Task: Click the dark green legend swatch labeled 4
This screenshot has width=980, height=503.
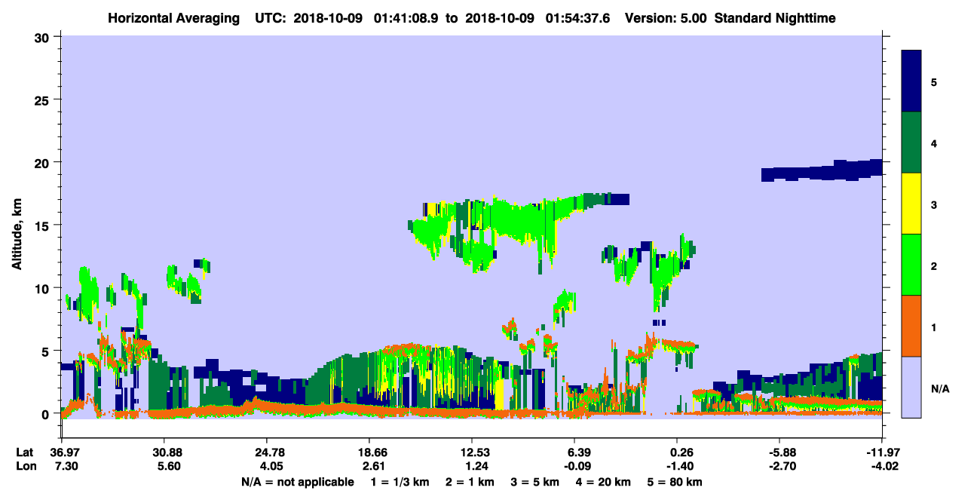Action: pyautogui.click(x=911, y=143)
